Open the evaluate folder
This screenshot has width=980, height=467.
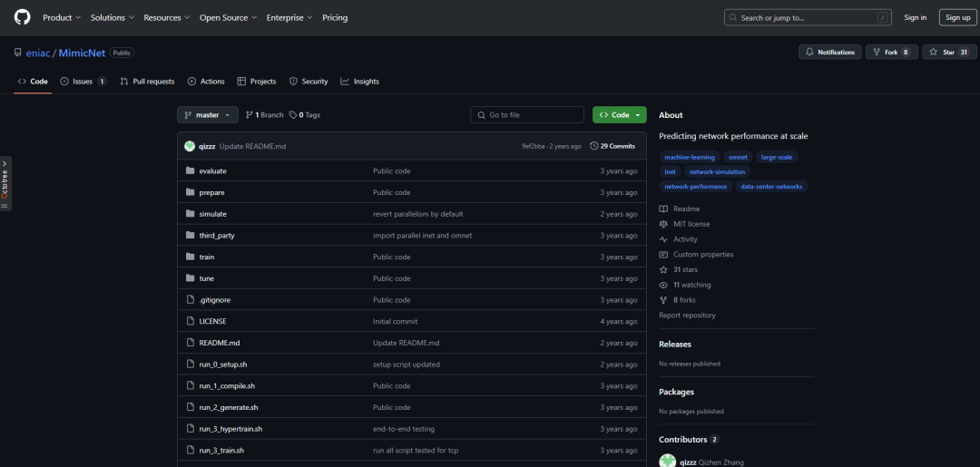212,171
